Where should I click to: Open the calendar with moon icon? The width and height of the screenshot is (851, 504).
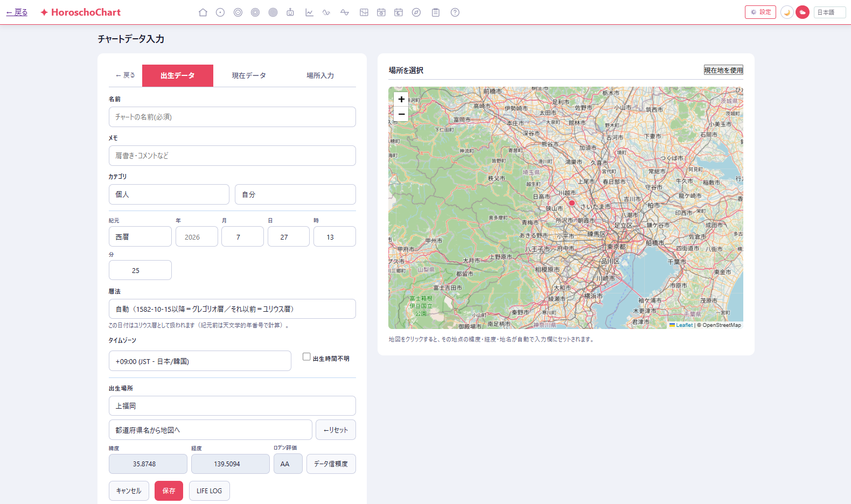pos(399,12)
